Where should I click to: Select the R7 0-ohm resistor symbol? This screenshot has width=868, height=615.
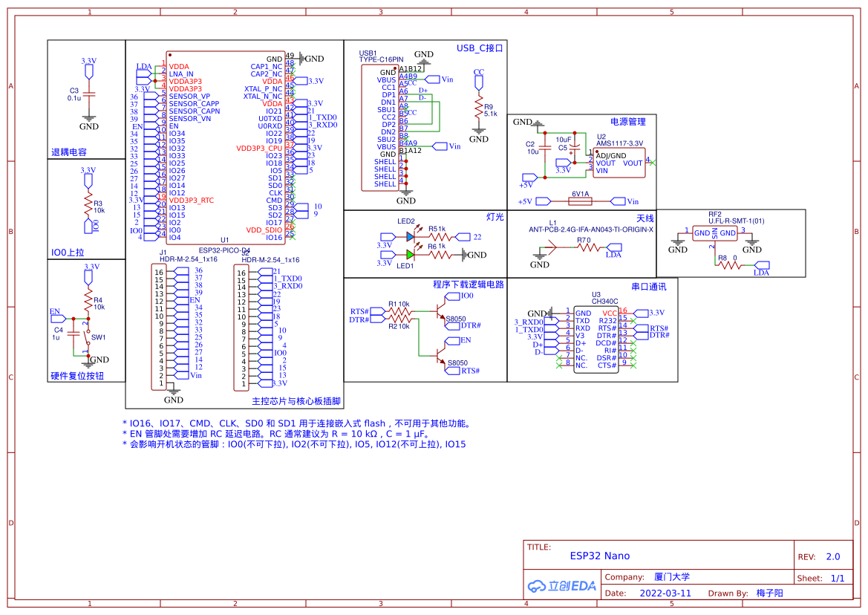(589, 247)
